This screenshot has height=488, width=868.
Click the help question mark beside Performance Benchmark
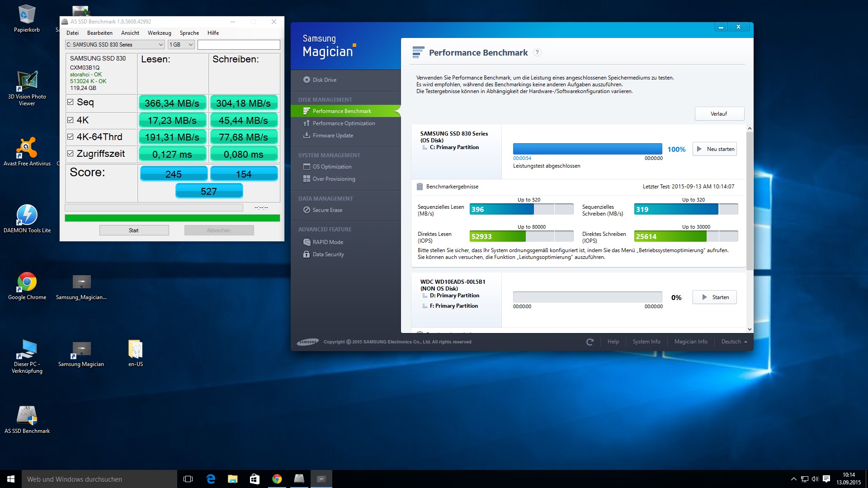[537, 52]
